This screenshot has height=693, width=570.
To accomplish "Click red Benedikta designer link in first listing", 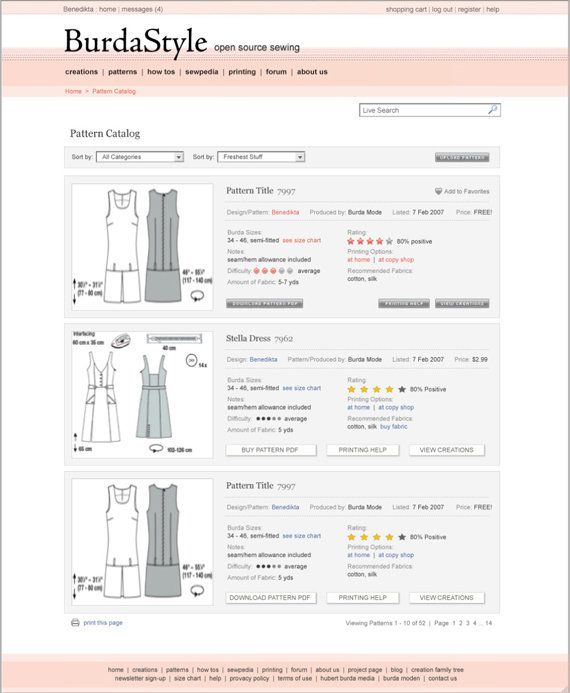I will coord(285,212).
